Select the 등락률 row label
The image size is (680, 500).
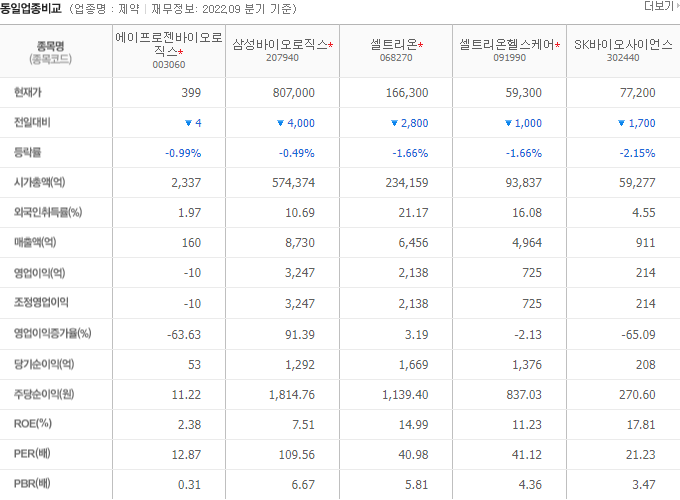(x=27, y=152)
